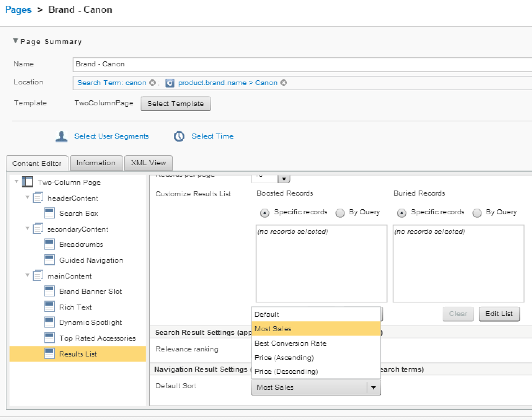Select Specific records under Boosted Records
The height and width of the screenshot is (420, 532).
265,213
